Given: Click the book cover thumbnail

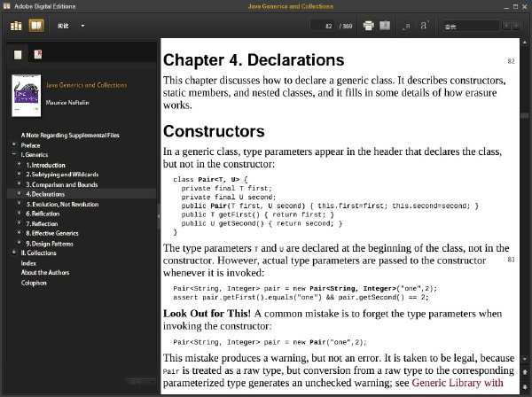Looking at the screenshot, I should point(26,96).
